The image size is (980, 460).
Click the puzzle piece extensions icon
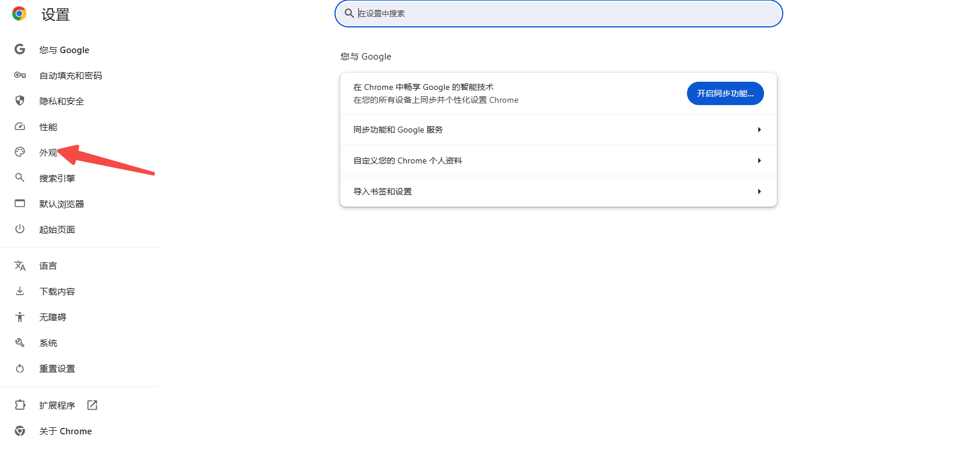click(x=20, y=405)
